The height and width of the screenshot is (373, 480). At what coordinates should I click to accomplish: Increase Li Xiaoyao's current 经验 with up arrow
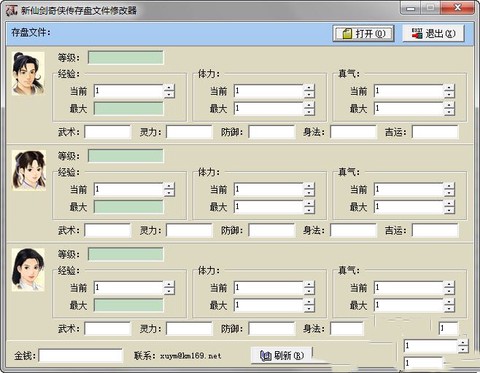[x=169, y=88]
